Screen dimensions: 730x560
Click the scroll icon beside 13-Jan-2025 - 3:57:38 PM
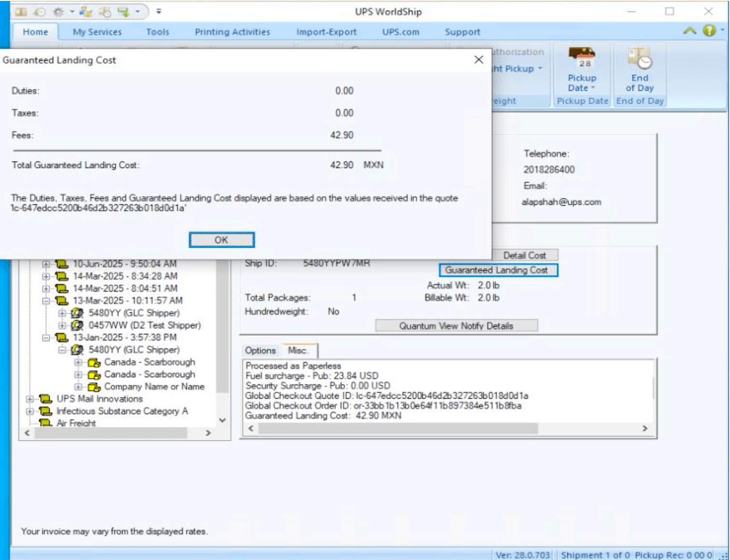(x=61, y=337)
